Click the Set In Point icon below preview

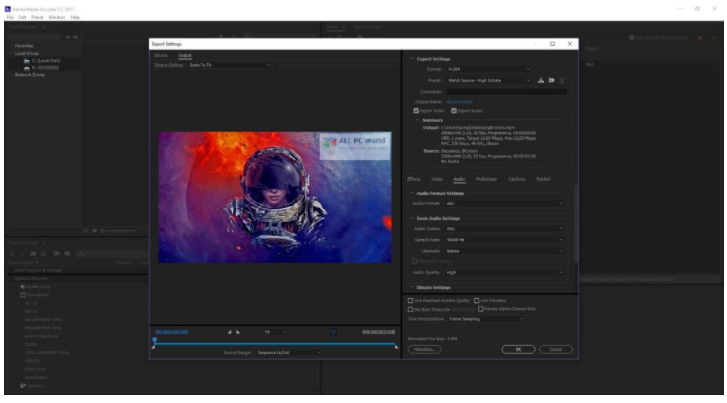[229, 332]
